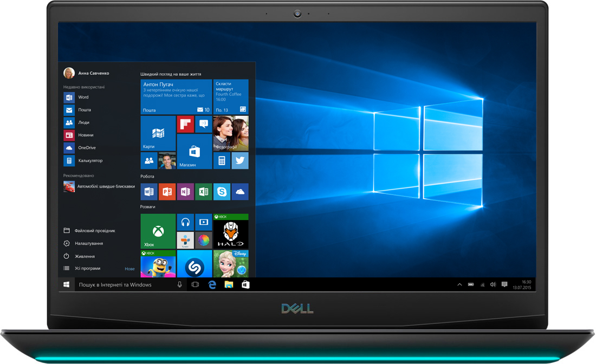Open the Shazam tile
Screen dimensions: 596x364
194,264
